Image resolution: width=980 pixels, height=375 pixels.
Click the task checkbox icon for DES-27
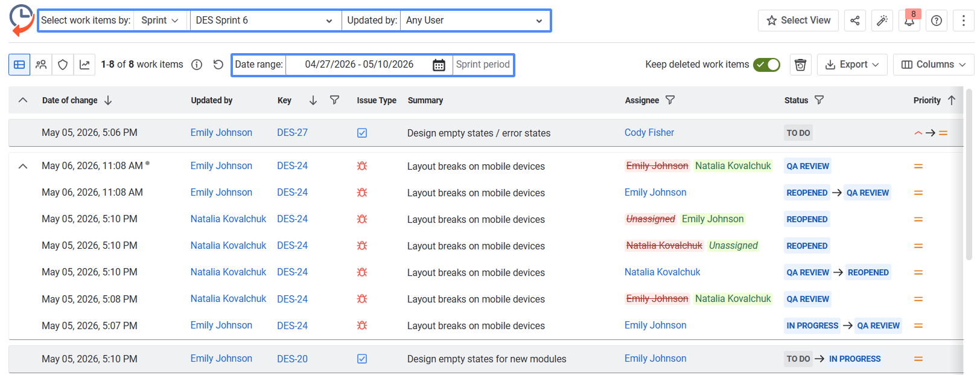tap(362, 133)
